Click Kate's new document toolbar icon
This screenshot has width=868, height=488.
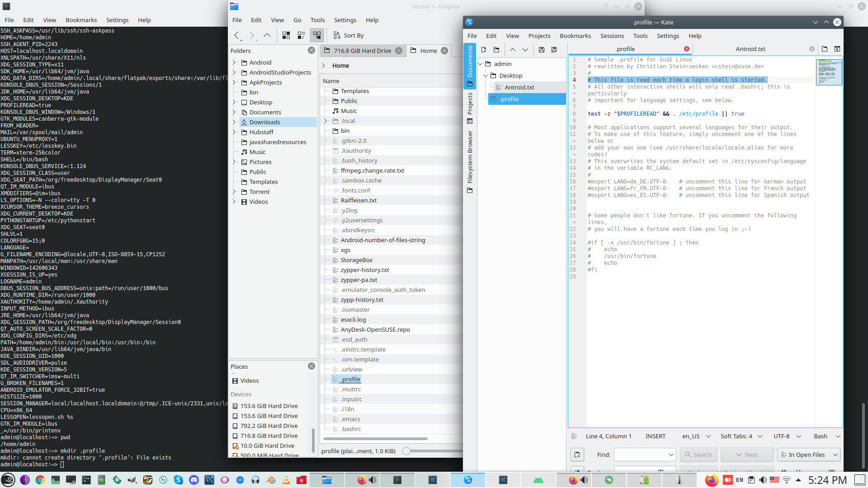click(x=484, y=50)
